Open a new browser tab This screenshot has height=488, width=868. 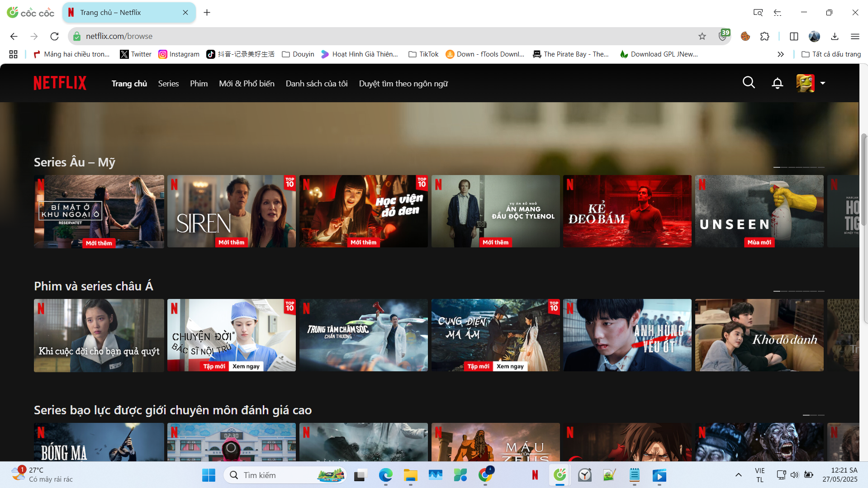coord(207,13)
